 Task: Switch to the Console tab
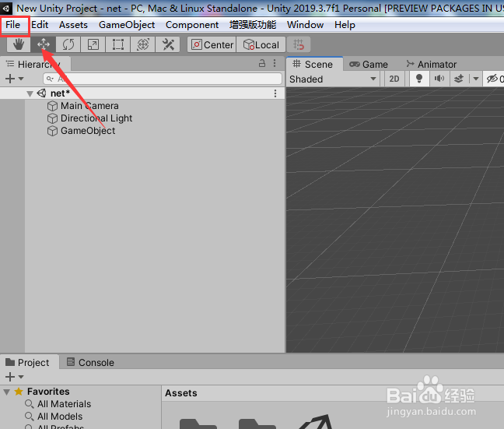point(91,362)
